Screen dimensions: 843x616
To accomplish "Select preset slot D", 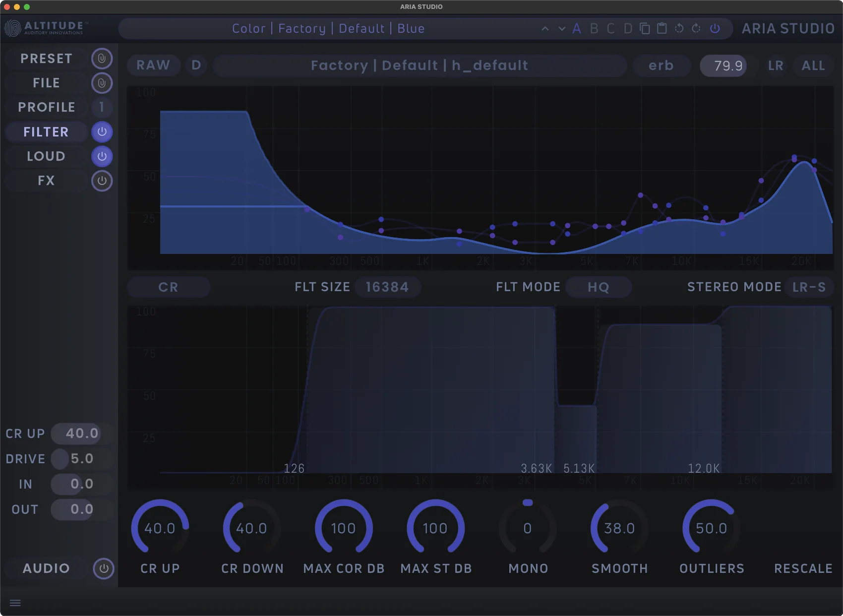I will coord(627,29).
